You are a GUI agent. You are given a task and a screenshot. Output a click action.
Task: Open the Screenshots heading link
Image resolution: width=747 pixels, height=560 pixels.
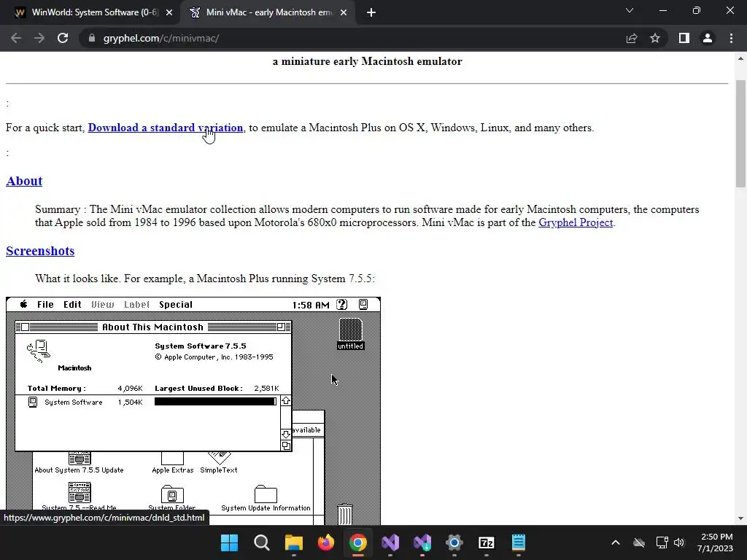pyautogui.click(x=40, y=251)
